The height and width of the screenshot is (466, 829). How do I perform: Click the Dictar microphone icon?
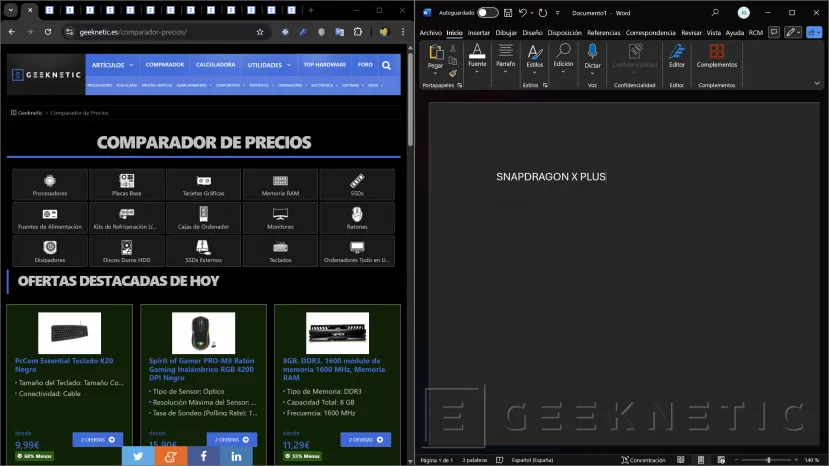point(592,52)
